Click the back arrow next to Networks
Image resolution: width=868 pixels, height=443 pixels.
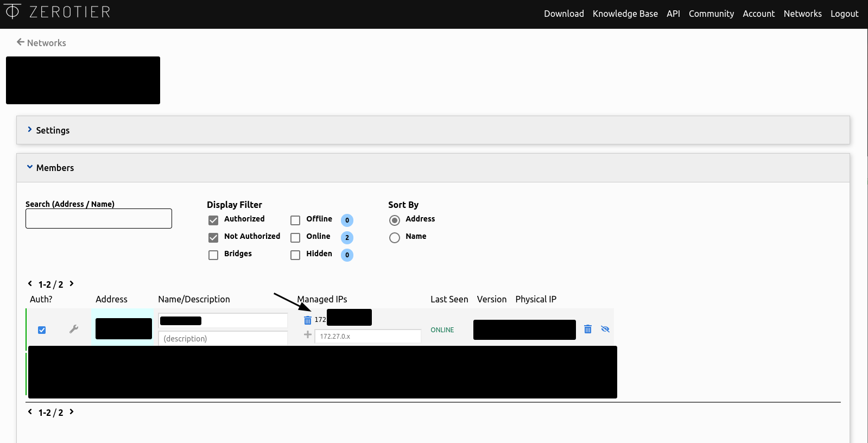21,42
